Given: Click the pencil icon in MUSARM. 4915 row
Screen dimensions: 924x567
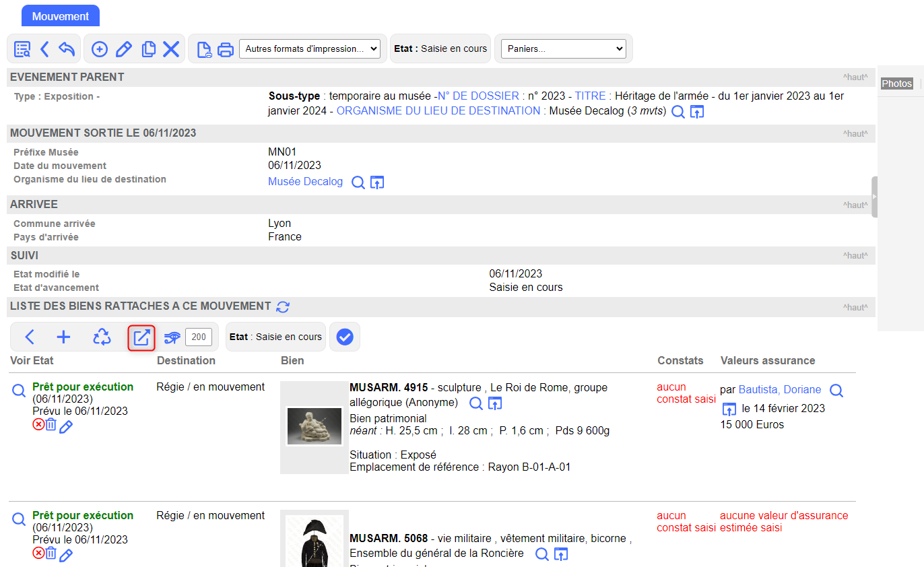Looking at the screenshot, I should click(65, 426).
